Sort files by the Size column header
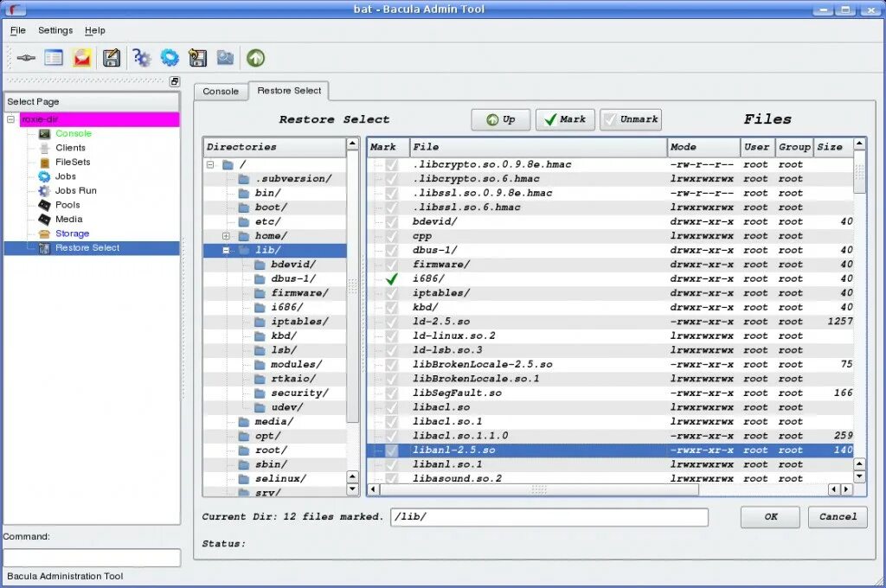This screenshot has height=588, width=886. click(x=833, y=147)
